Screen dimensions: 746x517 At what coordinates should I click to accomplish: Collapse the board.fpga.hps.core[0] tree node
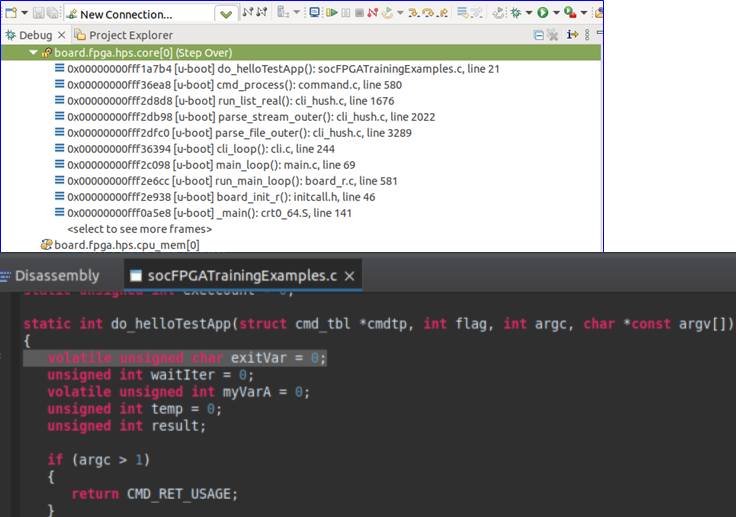click(x=33, y=52)
